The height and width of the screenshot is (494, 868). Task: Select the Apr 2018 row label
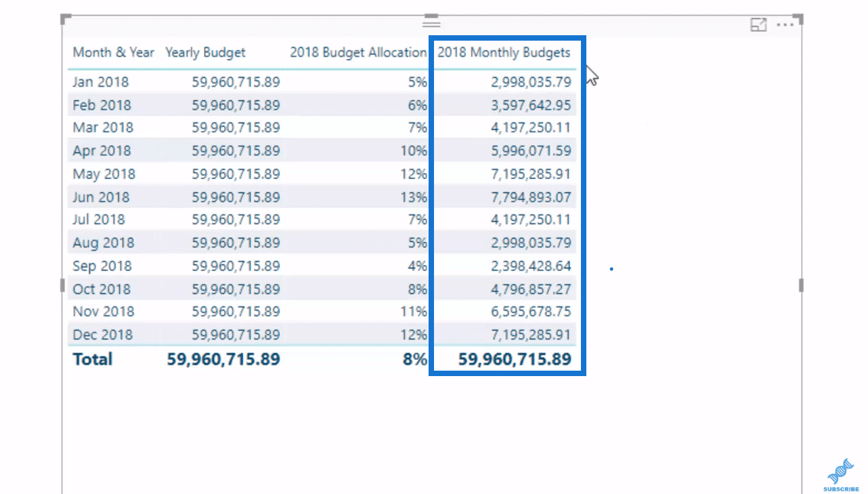[x=102, y=150]
